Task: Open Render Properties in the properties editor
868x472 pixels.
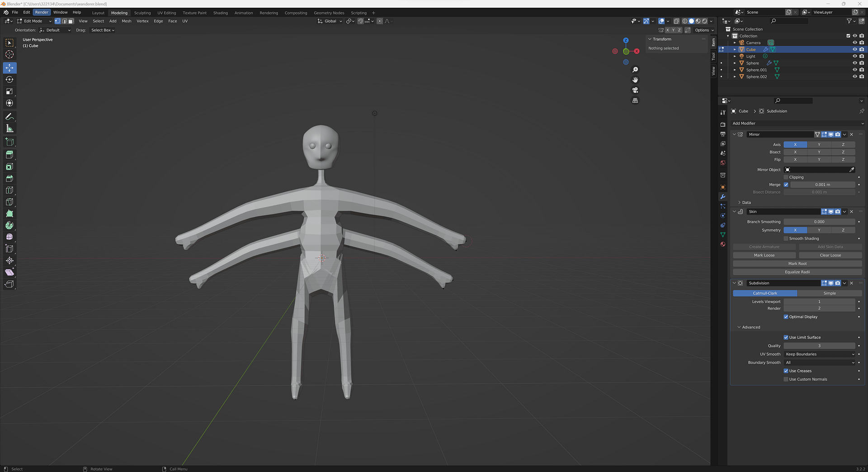Action: 722,124
